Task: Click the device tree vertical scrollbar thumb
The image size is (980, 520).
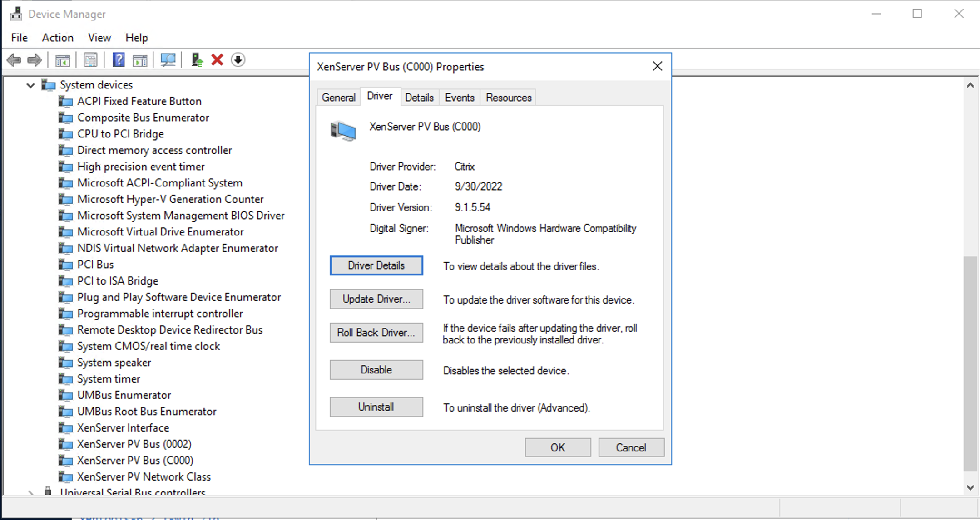Action: click(x=970, y=363)
